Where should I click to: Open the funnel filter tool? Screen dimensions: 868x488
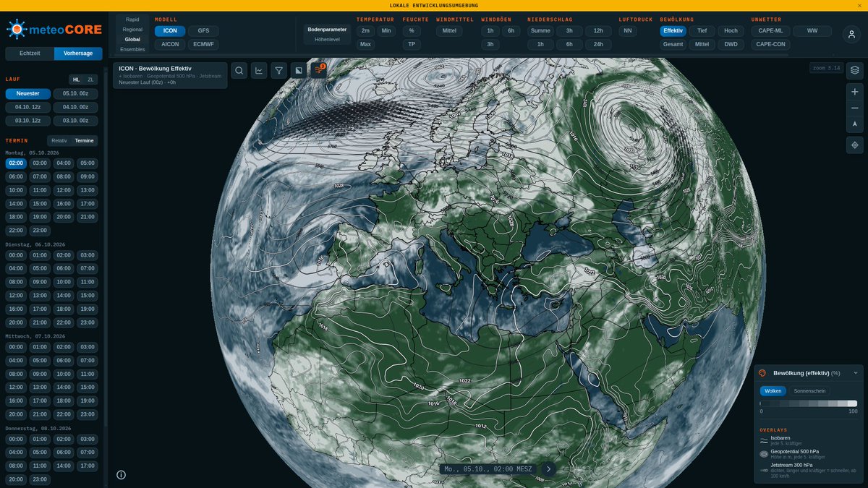click(278, 70)
